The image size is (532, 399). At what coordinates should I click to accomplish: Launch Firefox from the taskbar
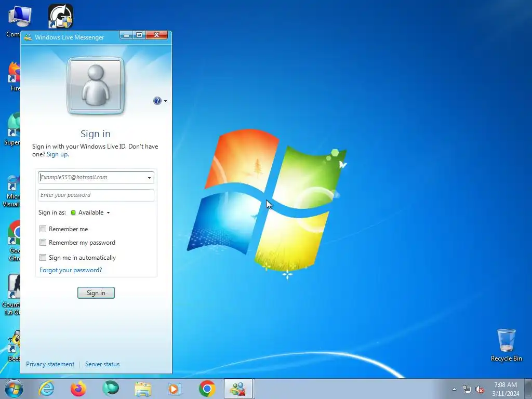(78, 389)
